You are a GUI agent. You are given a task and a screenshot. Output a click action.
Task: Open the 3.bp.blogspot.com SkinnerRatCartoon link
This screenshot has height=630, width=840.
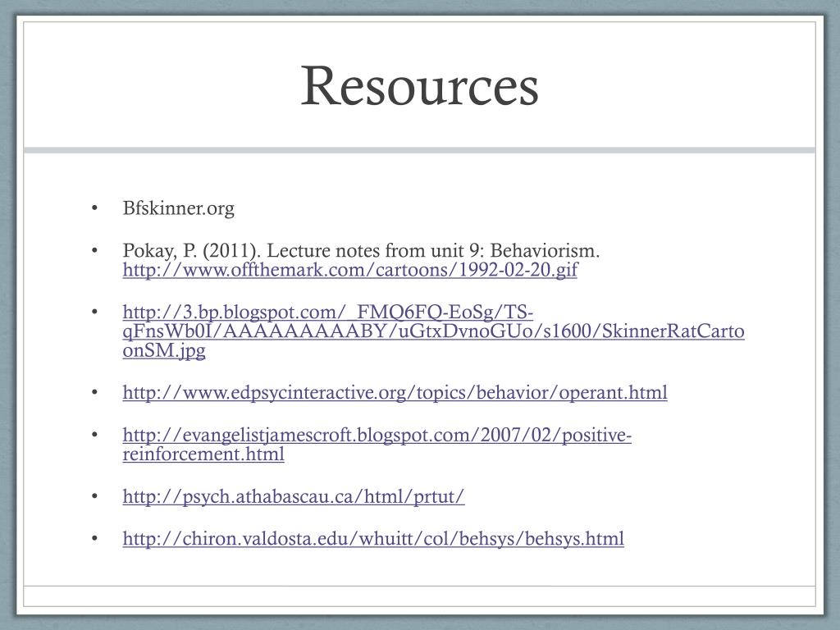point(433,331)
